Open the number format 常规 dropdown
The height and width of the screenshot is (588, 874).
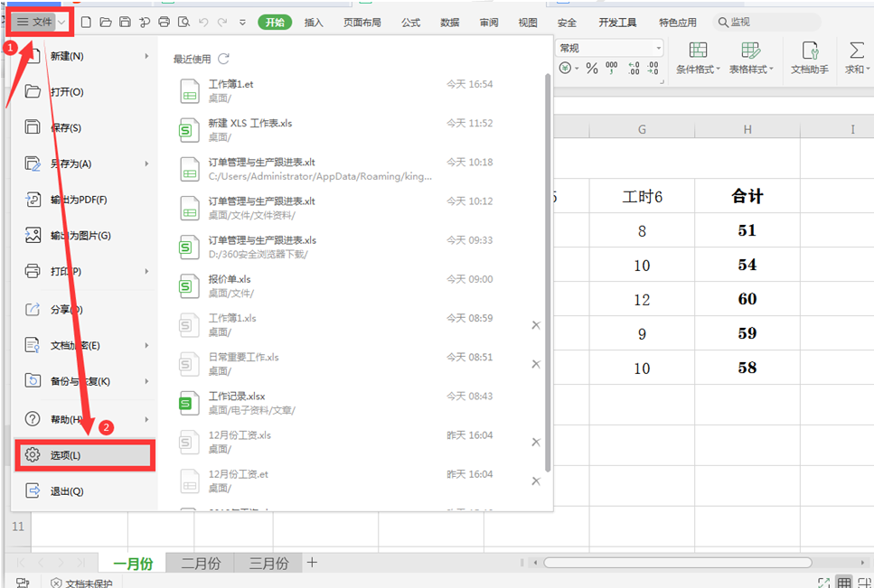click(658, 49)
